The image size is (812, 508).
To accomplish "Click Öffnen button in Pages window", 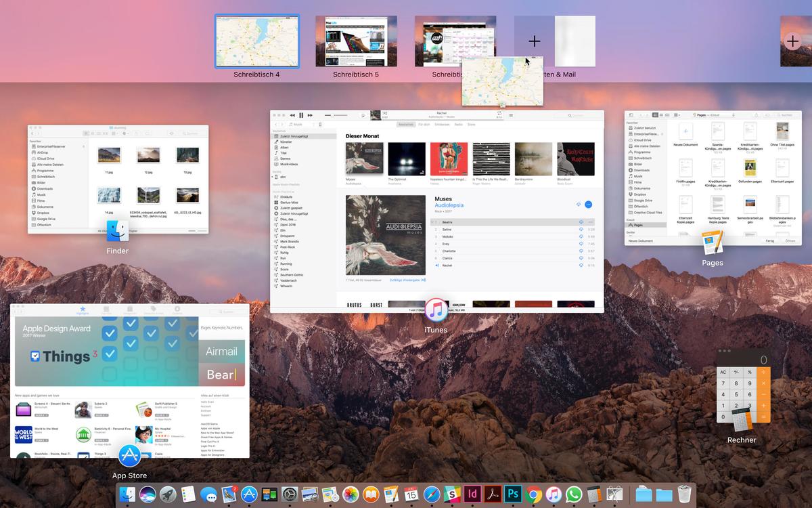I will [x=790, y=241].
